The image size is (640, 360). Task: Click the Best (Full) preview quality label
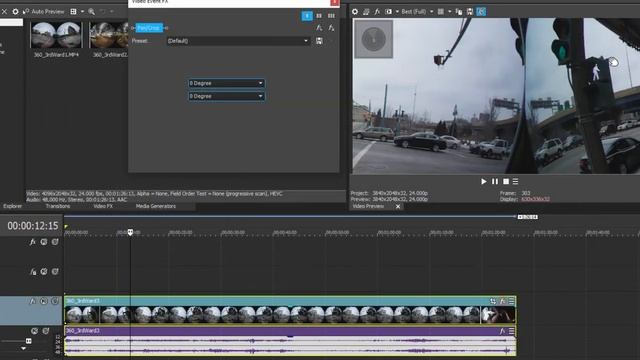point(413,11)
